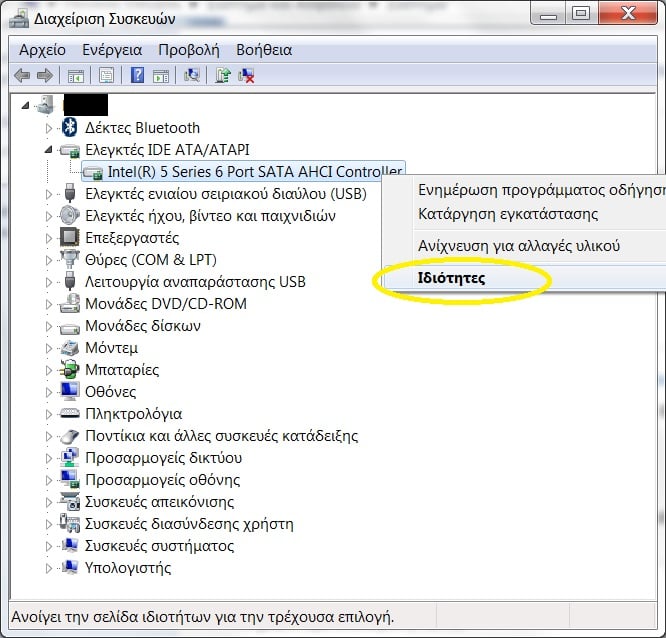Expand the Υπολογιστής node arrow
Screen dimensions: 666x638
(x=49, y=568)
